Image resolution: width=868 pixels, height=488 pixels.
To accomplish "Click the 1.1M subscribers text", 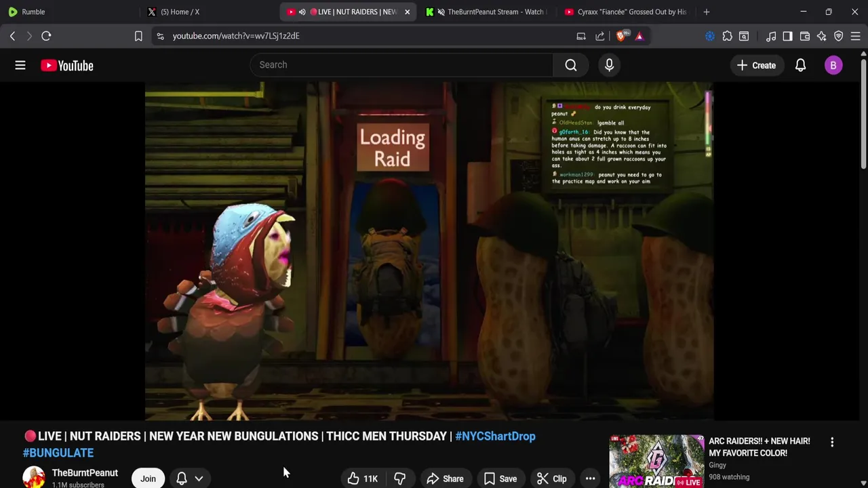I will (78, 485).
